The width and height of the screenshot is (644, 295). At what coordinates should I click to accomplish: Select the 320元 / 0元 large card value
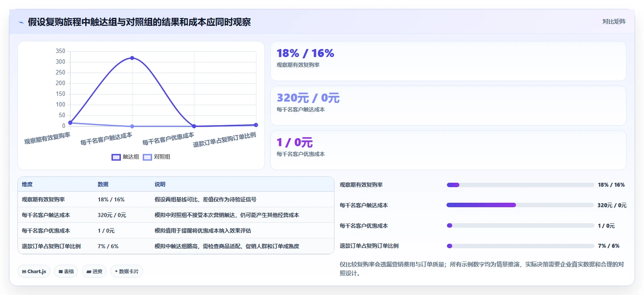(x=308, y=98)
